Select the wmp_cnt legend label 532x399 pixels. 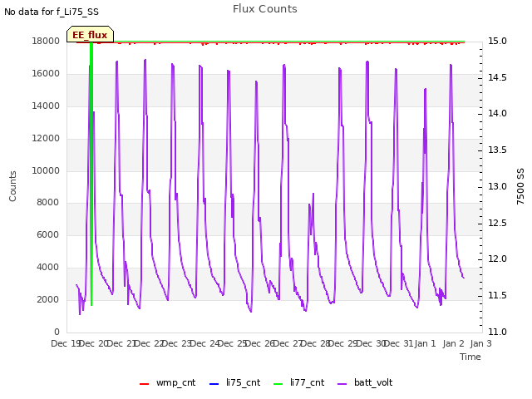click(175, 382)
